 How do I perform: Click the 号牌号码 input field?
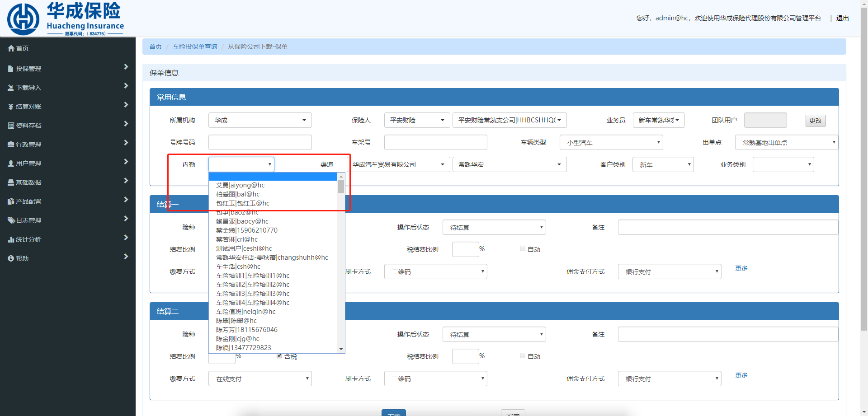pyautogui.click(x=260, y=142)
